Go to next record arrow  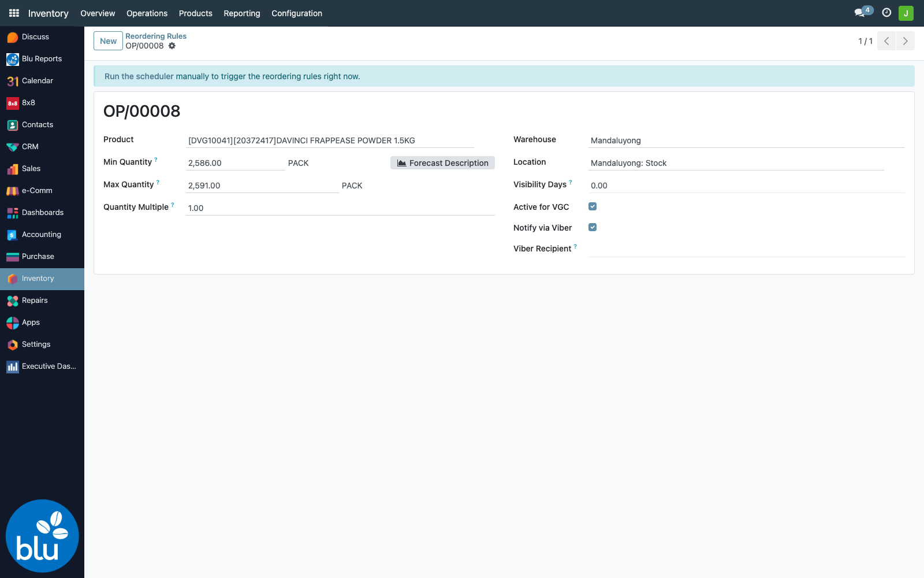tap(906, 41)
